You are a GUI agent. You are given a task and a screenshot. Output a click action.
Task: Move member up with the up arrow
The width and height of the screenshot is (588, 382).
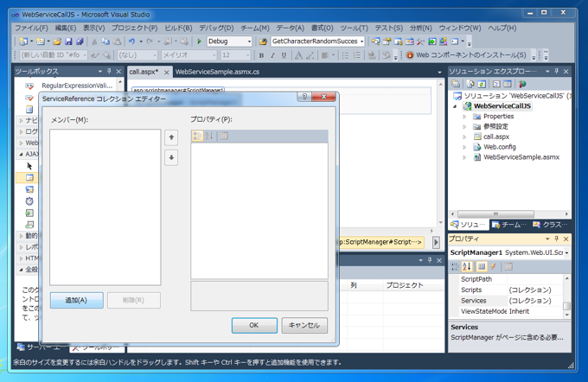point(171,137)
